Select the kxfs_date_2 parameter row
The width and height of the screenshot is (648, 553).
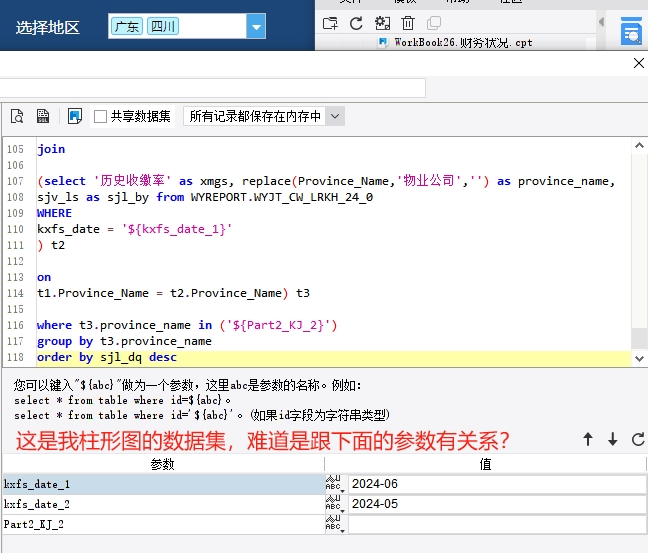tap(163, 504)
